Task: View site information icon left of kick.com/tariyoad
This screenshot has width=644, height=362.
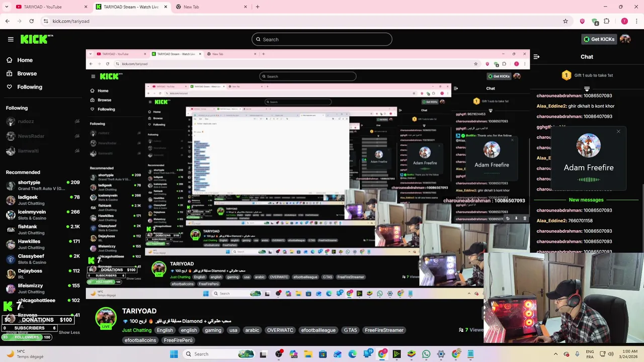Action: [x=46, y=21]
